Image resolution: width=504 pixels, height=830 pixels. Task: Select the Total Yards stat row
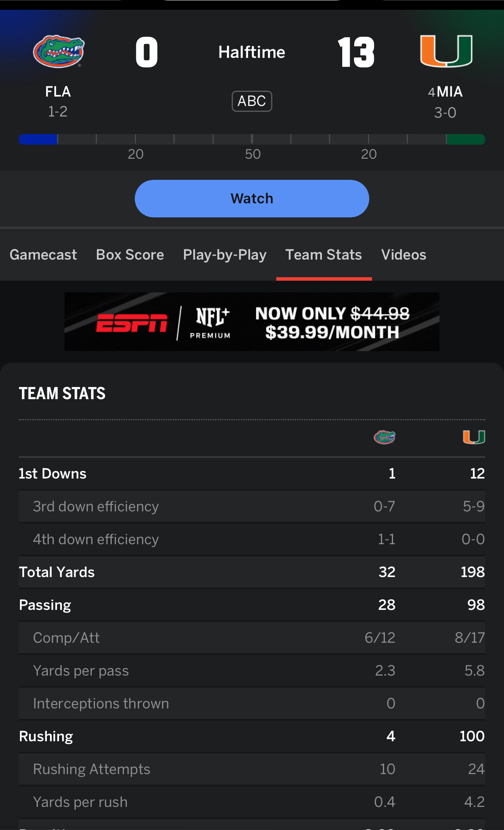tap(252, 572)
